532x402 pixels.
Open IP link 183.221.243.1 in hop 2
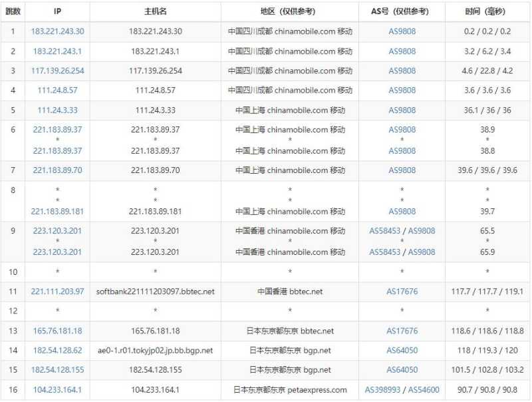(x=57, y=51)
